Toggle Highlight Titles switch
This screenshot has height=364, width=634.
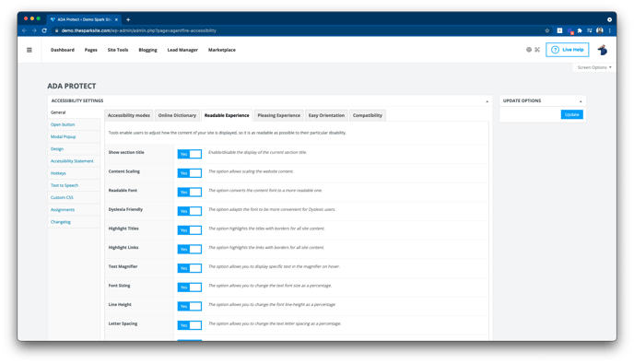point(189,230)
